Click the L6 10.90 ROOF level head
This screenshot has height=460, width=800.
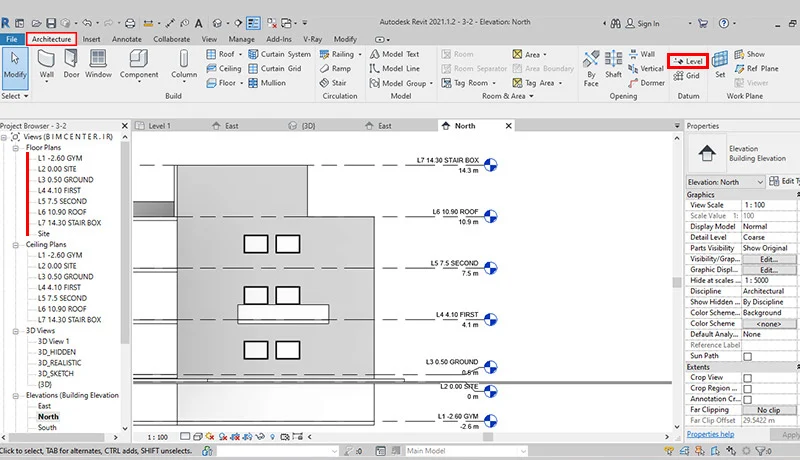click(490, 216)
